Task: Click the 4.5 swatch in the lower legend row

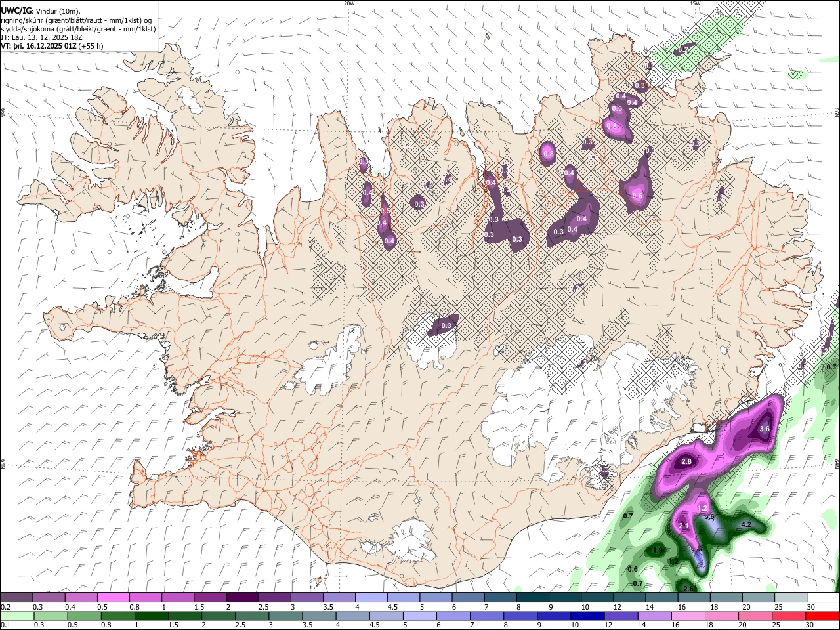Action: (x=386, y=616)
